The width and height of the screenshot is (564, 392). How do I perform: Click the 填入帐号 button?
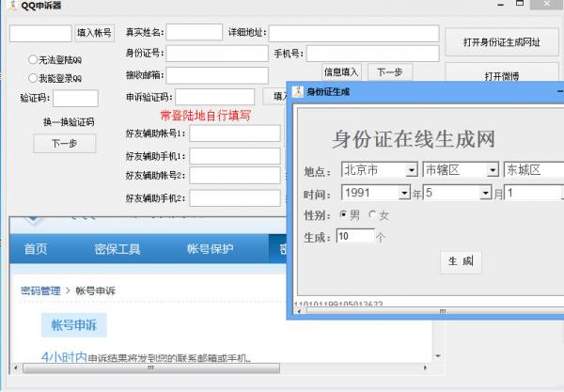[x=94, y=33]
